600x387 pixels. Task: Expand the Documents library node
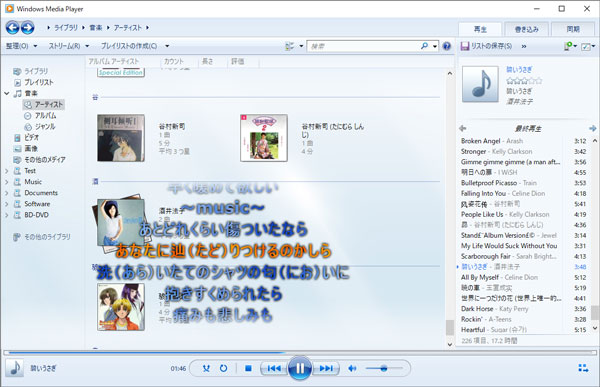pyautogui.click(x=7, y=193)
